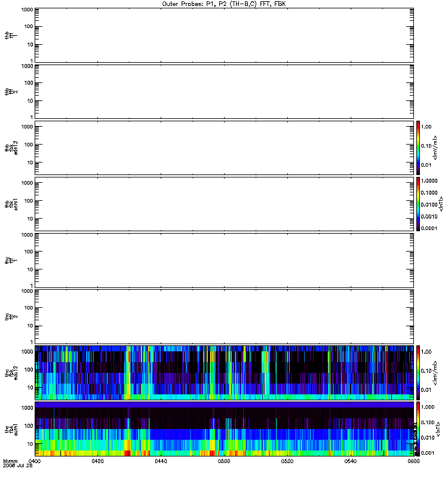Select the 'thc fbk edc12' panel label
The height and width of the screenshot is (478, 448).
11,372
